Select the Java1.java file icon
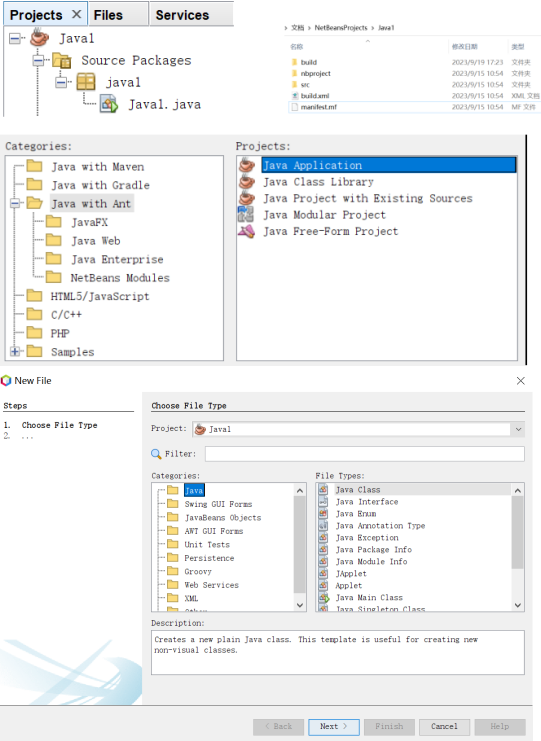The image size is (541, 741). 109,104
